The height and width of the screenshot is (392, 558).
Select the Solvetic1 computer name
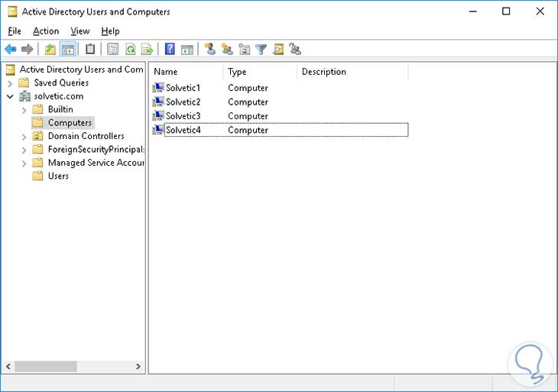pos(183,88)
